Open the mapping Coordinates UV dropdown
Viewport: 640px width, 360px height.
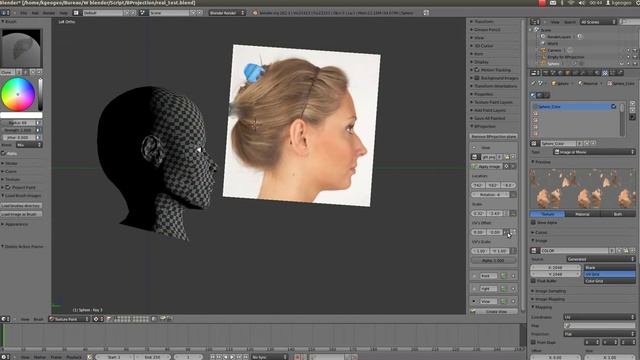(599, 317)
